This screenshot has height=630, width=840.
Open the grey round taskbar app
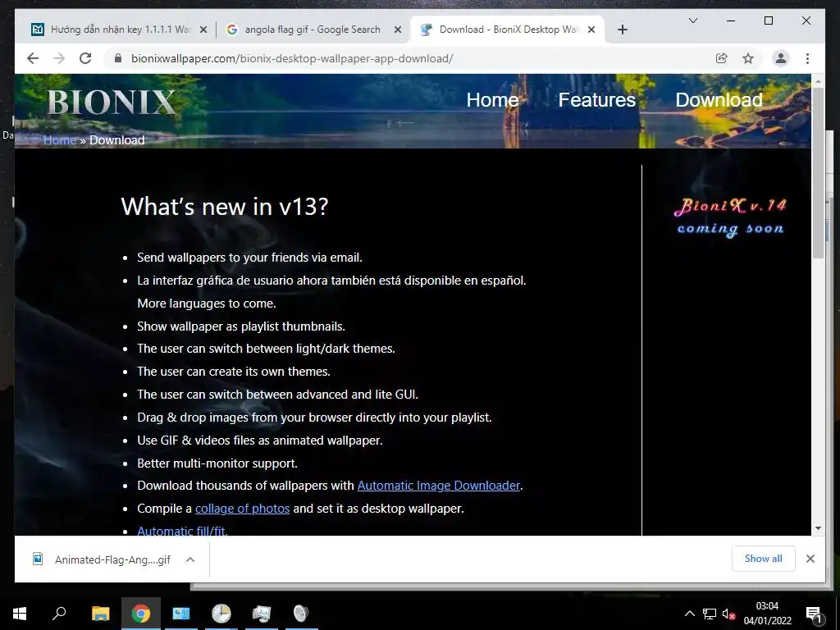(x=301, y=614)
